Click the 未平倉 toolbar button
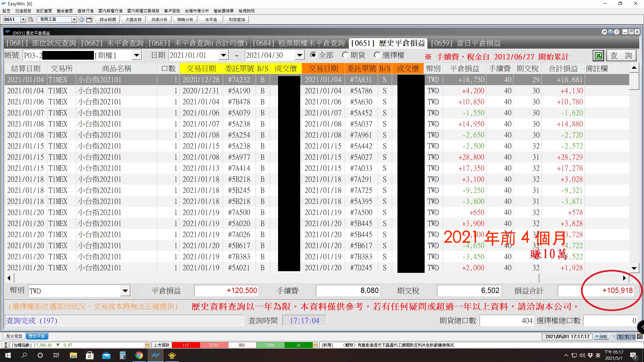Screen dimensions: 644x362 [x=211, y=19]
